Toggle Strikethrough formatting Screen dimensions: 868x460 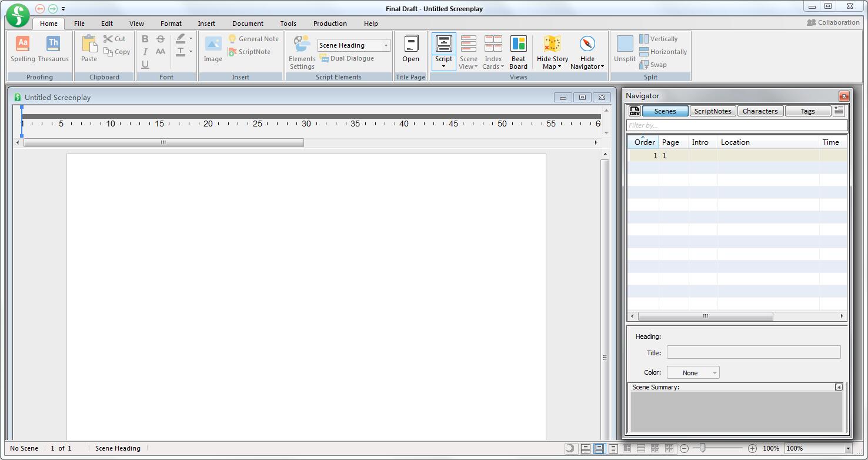coord(161,39)
